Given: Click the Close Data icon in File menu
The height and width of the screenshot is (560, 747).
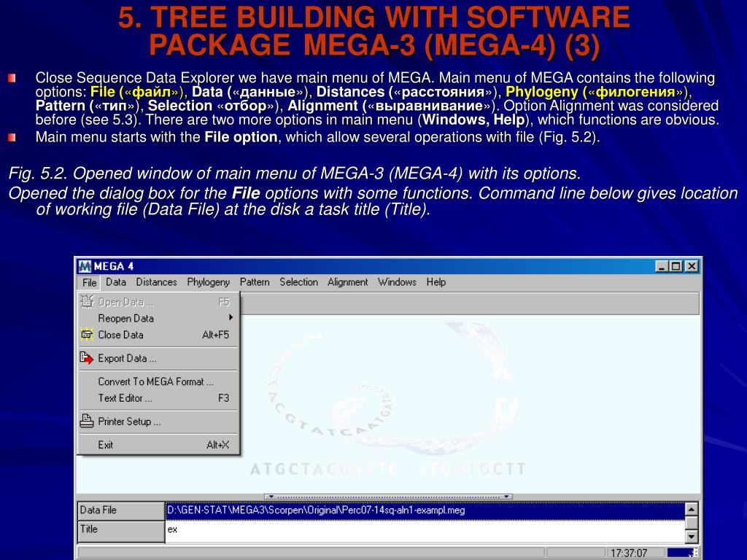Looking at the screenshot, I should point(87,334).
